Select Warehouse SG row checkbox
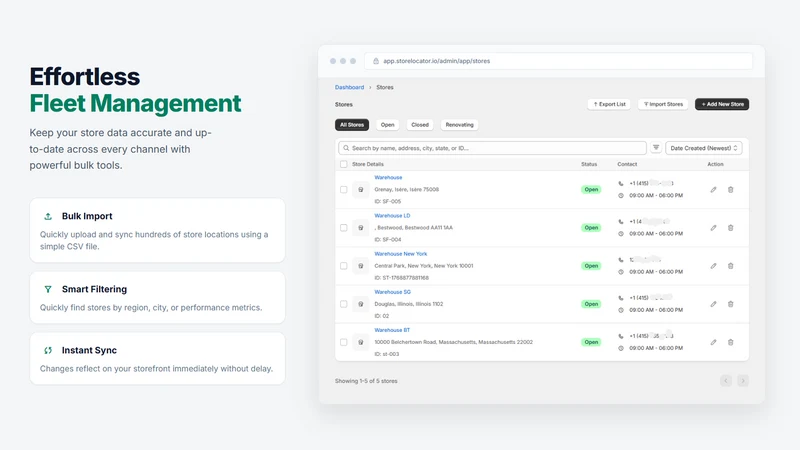 pyautogui.click(x=344, y=304)
